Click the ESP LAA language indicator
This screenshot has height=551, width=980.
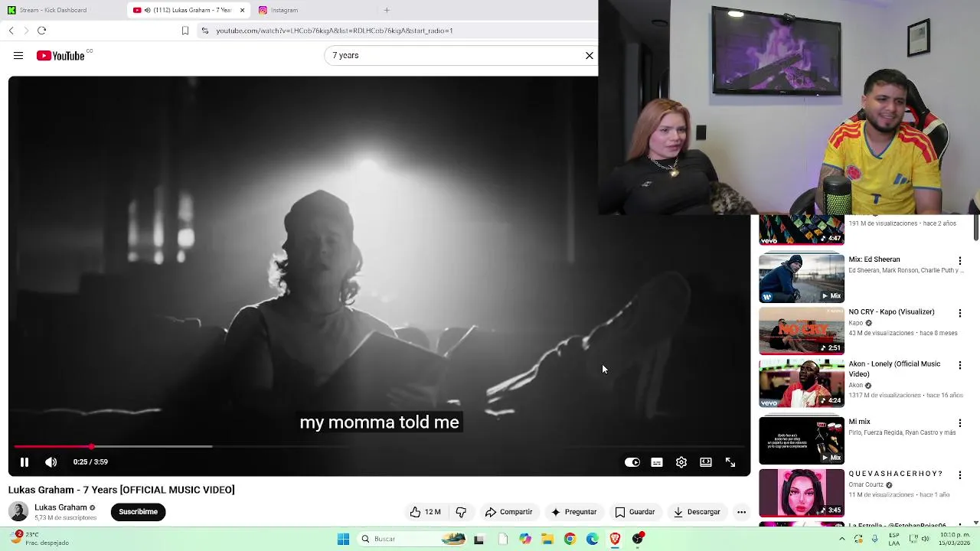(894, 539)
